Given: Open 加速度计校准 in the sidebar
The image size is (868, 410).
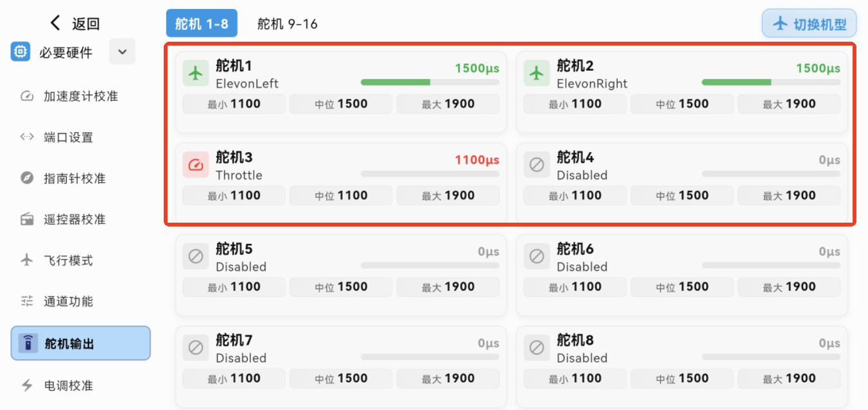Looking at the screenshot, I should (80, 96).
